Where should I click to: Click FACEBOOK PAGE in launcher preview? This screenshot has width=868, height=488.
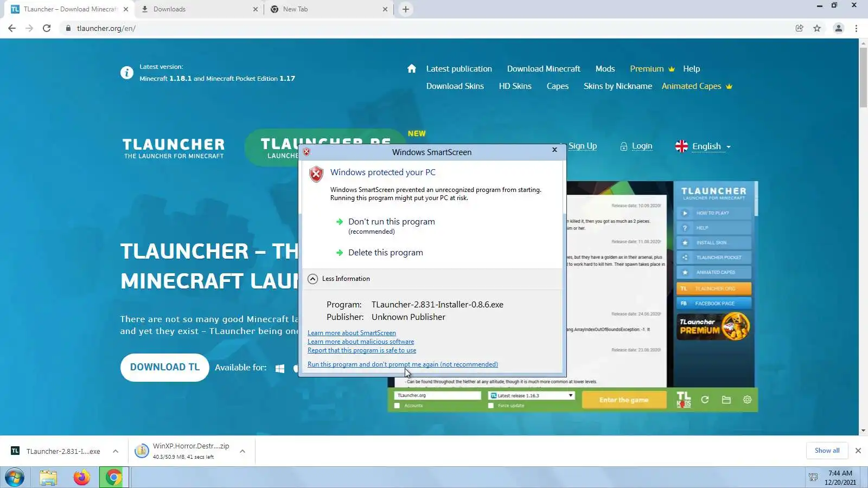coord(714,303)
